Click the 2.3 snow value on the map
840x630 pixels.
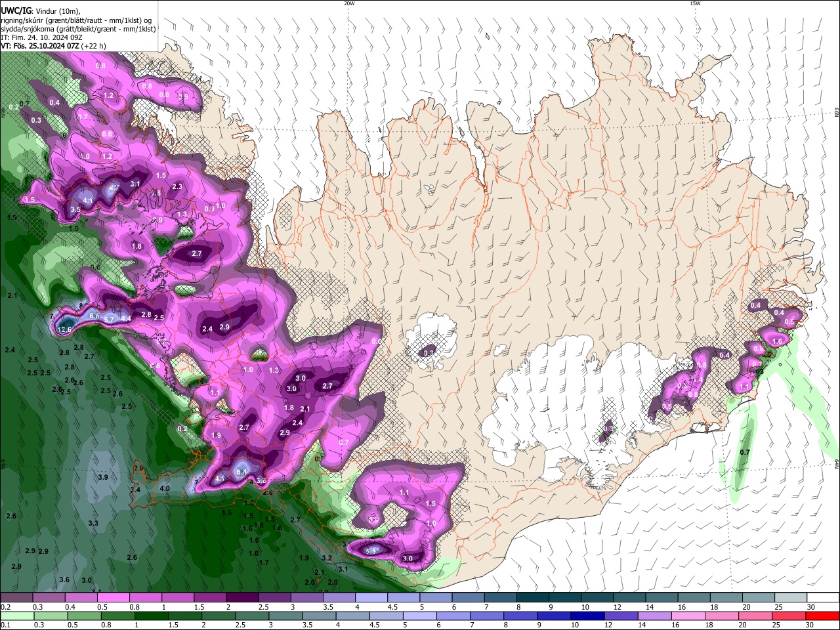(x=177, y=186)
